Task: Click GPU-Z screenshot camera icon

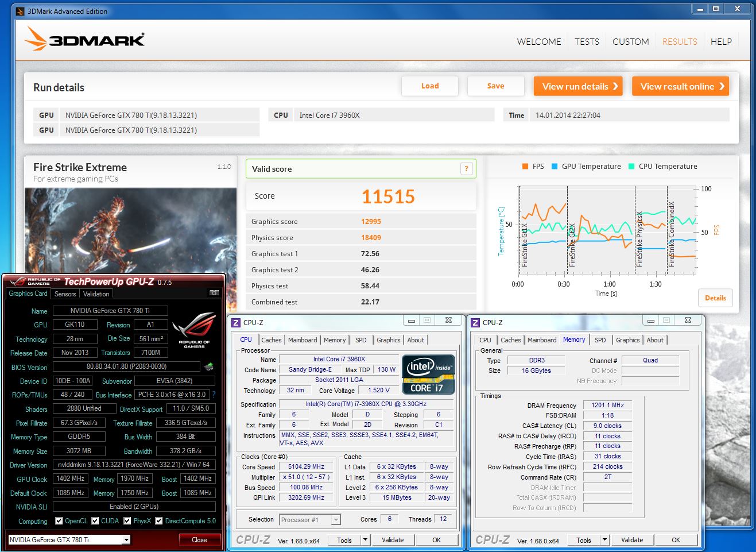Action: (214, 293)
